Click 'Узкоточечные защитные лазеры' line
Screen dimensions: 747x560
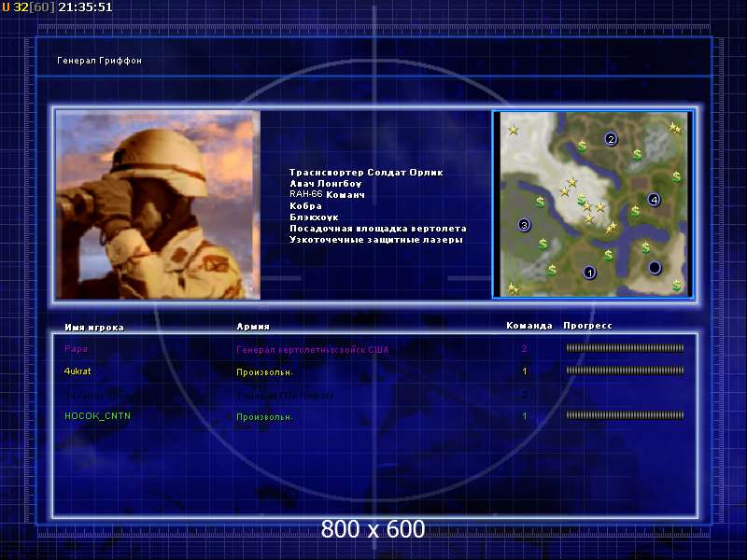376,240
